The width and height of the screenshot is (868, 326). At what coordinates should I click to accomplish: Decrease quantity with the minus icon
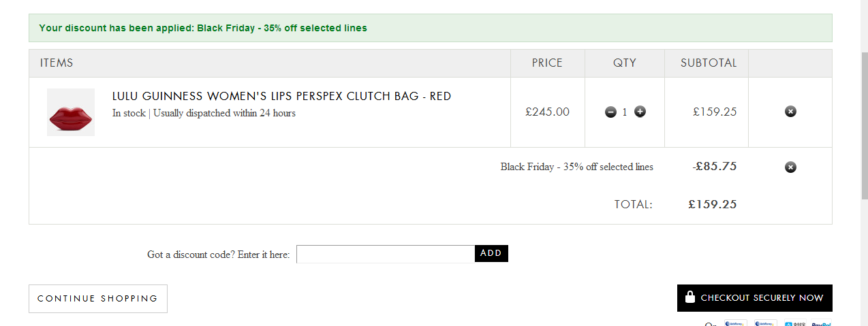pos(610,112)
